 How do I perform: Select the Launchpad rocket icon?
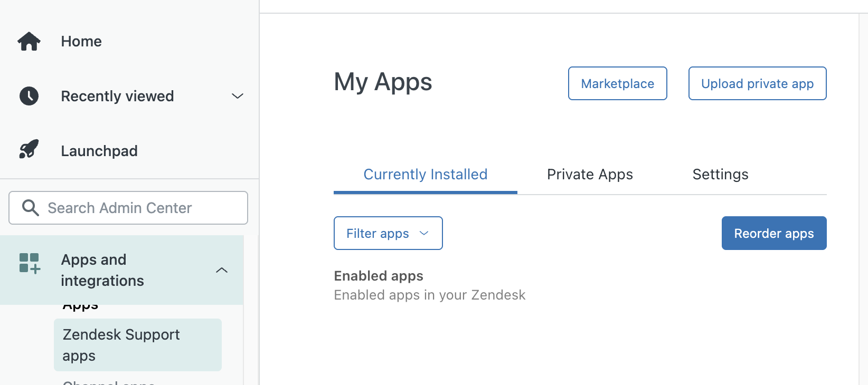[x=29, y=149]
